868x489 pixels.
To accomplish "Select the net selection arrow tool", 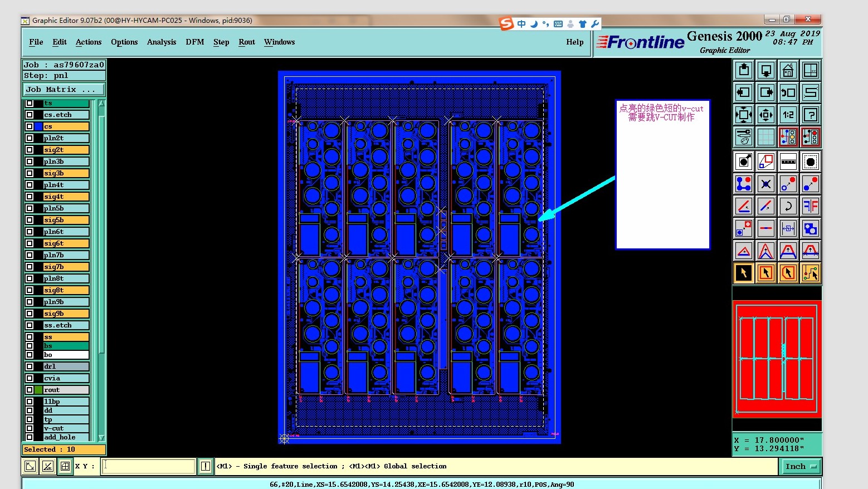I will point(811,273).
